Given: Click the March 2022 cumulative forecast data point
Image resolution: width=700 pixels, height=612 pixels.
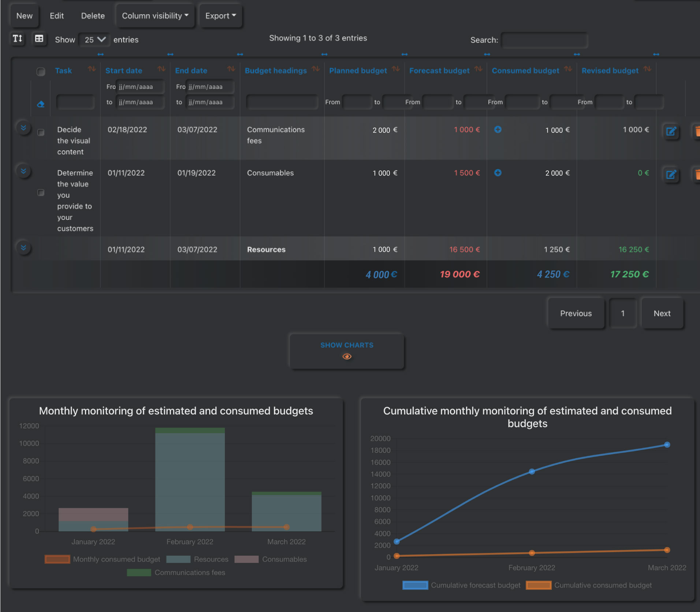Looking at the screenshot, I should pos(667,445).
